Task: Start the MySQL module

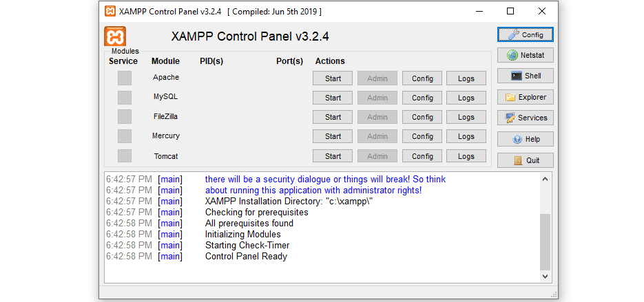Action: [333, 98]
